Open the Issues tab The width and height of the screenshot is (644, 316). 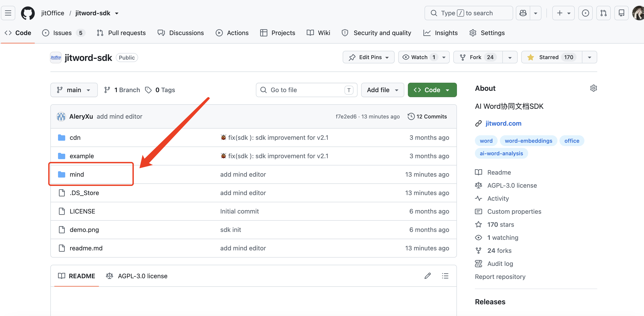(x=63, y=33)
